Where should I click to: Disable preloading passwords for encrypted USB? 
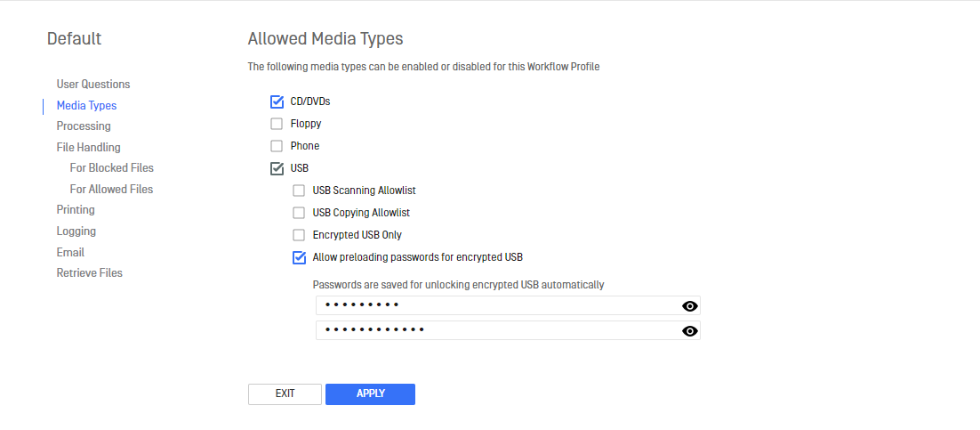coord(299,257)
